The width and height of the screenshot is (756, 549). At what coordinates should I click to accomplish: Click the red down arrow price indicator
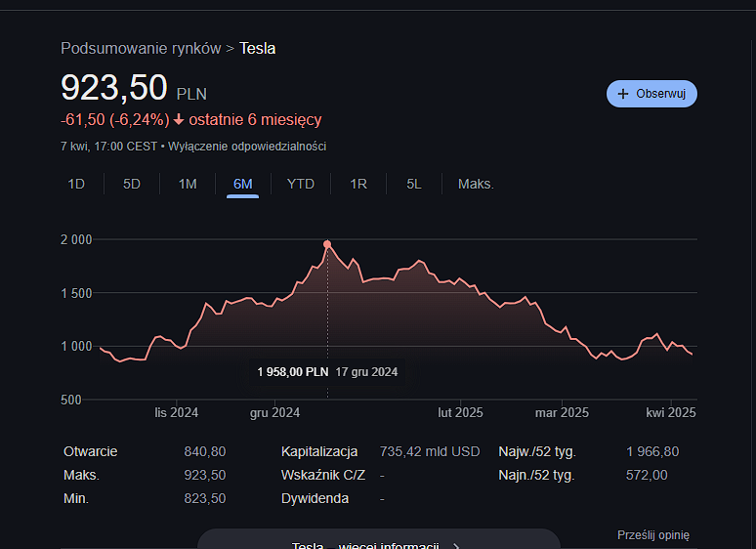[179, 120]
